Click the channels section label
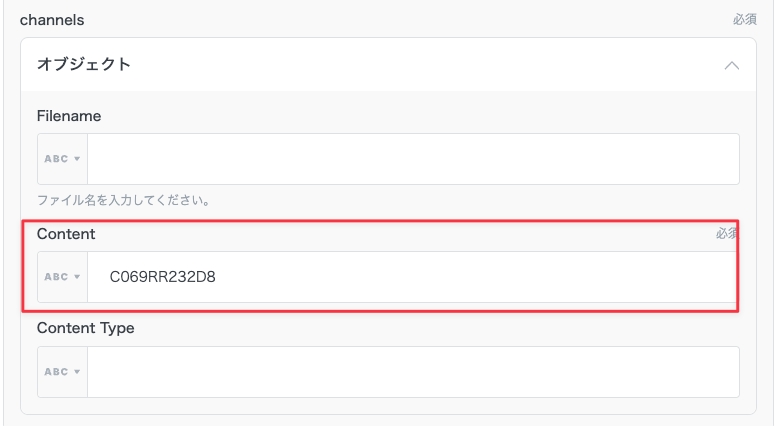This screenshot has width=784, height=426. pyautogui.click(x=50, y=19)
